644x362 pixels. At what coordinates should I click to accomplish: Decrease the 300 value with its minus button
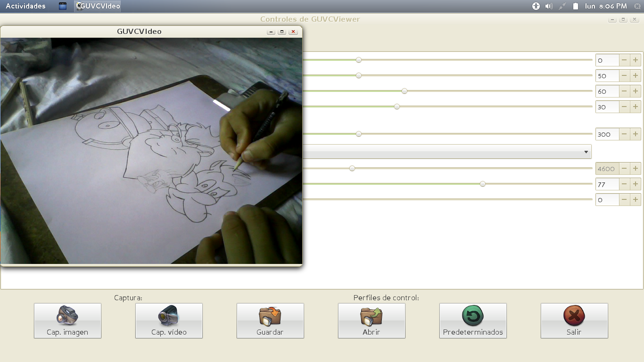click(624, 134)
